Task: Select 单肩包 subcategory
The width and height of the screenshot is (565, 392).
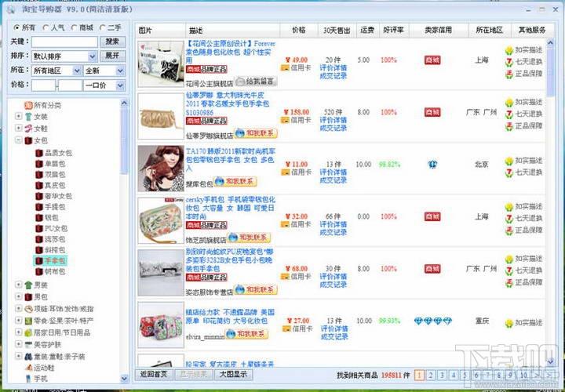Action: point(55,164)
